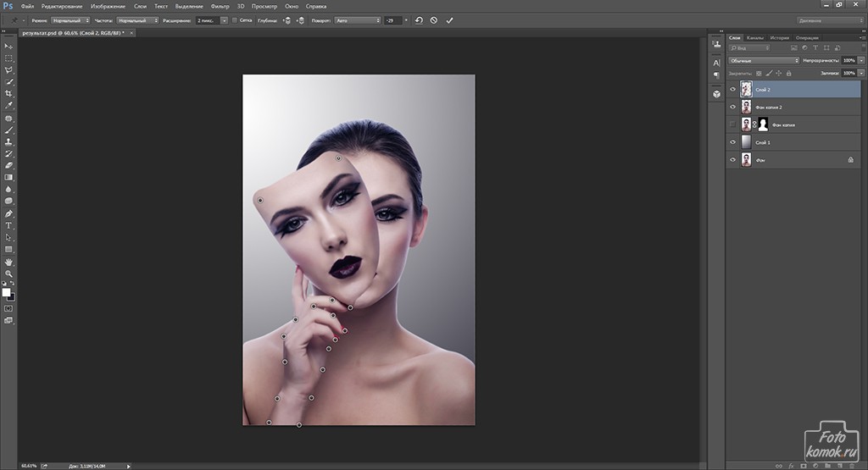Screen dimensions: 868x470
Task: Open the Фильтр menu
Action: tap(220, 6)
